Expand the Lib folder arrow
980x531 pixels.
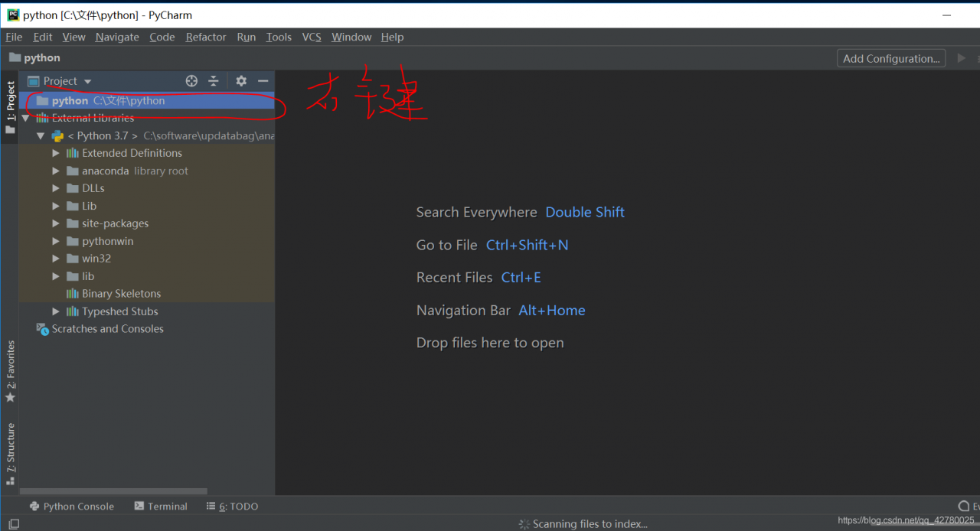(x=56, y=206)
